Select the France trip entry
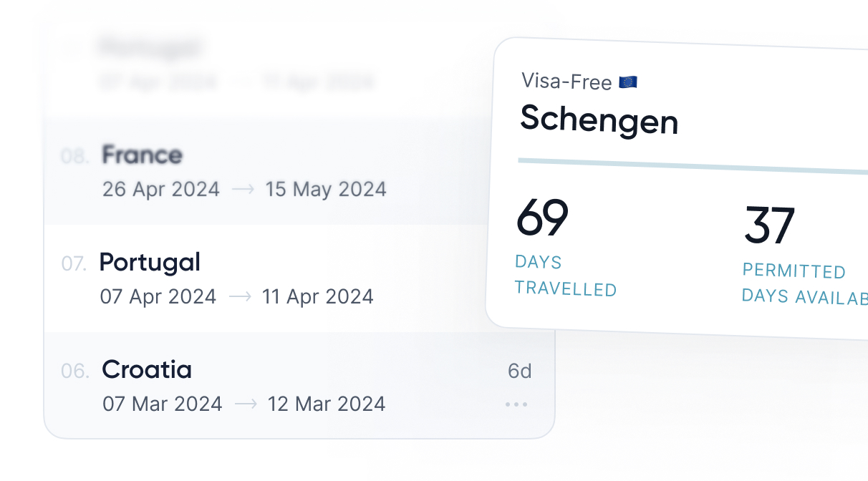 [143, 155]
